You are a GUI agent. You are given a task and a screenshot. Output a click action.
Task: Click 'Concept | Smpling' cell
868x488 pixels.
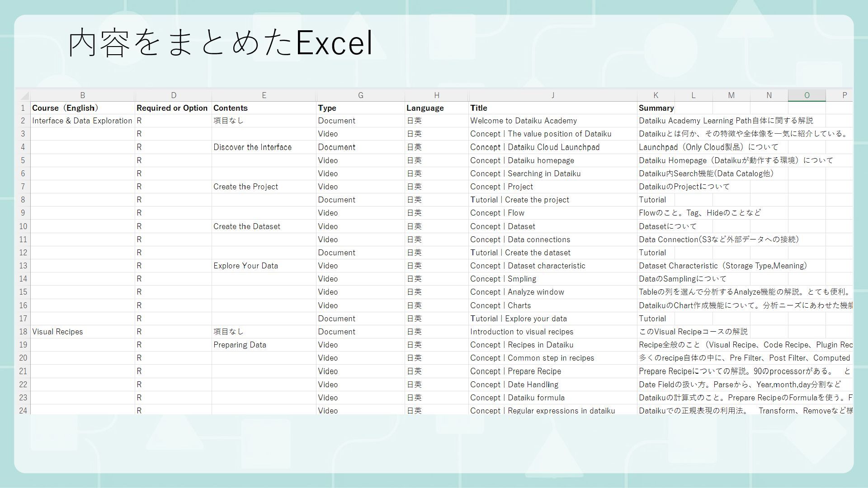[553, 279]
